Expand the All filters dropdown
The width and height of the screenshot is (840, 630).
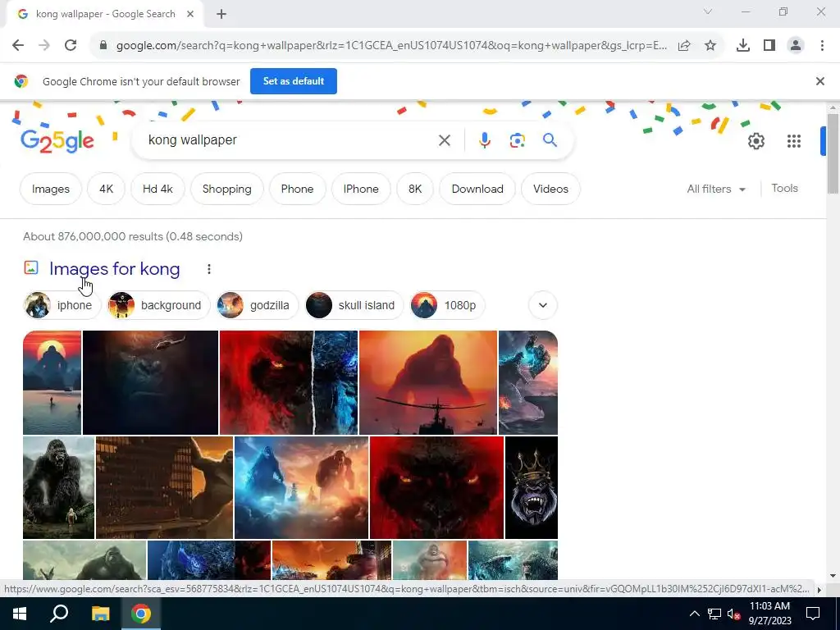[x=716, y=189]
